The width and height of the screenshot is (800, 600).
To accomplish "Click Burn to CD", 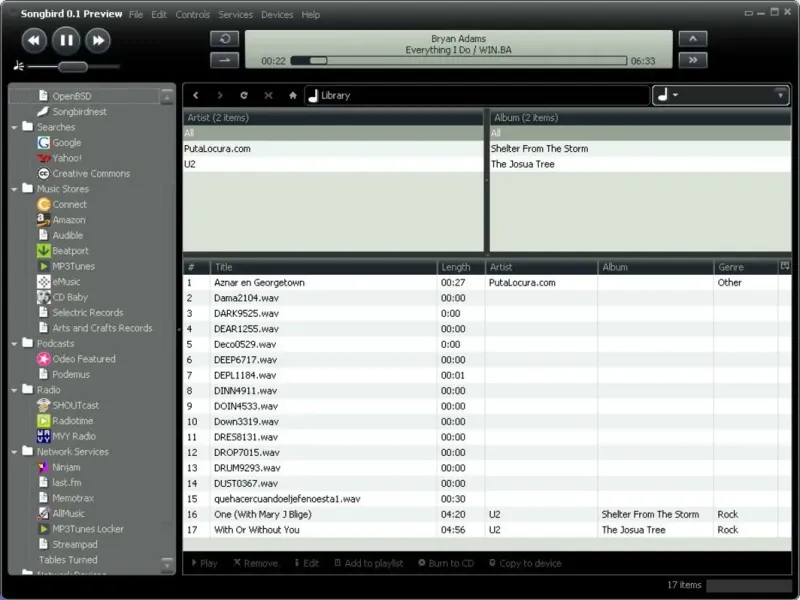I will click(x=446, y=563).
